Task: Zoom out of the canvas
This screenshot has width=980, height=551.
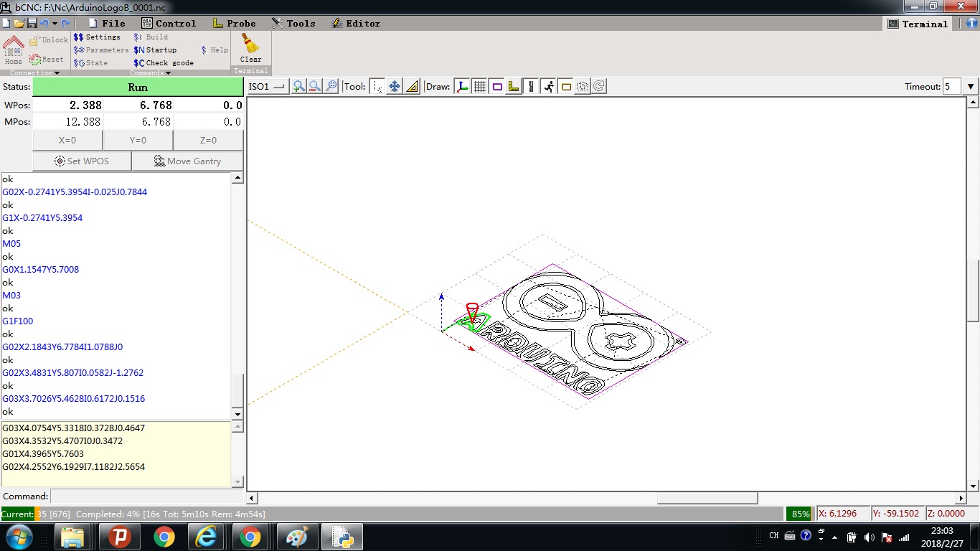Action: tap(315, 87)
